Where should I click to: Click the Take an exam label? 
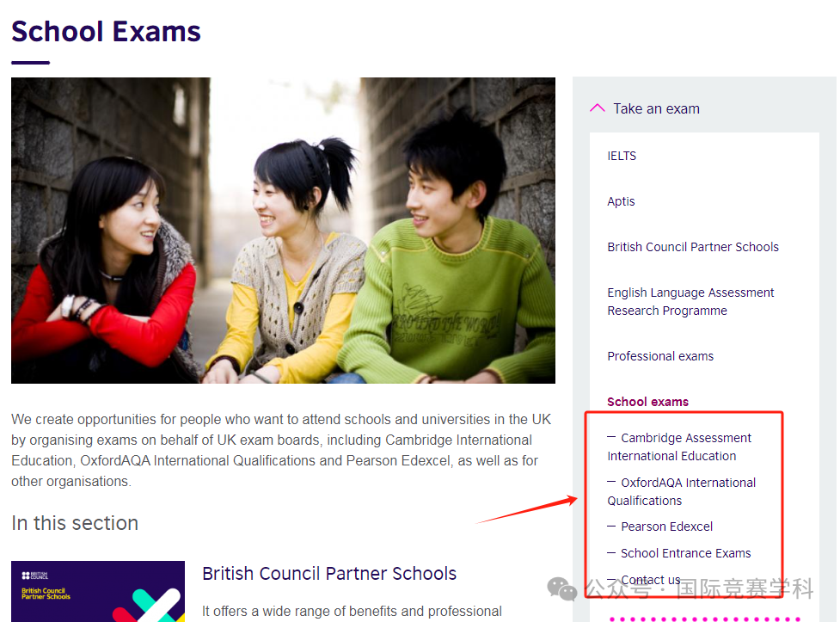coord(656,109)
